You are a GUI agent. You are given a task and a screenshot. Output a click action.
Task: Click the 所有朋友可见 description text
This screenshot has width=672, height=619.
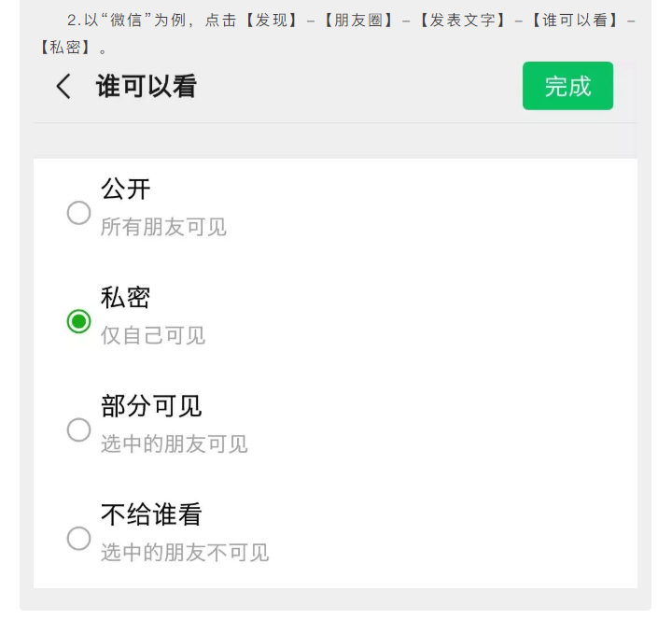click(x=163, y=227)
